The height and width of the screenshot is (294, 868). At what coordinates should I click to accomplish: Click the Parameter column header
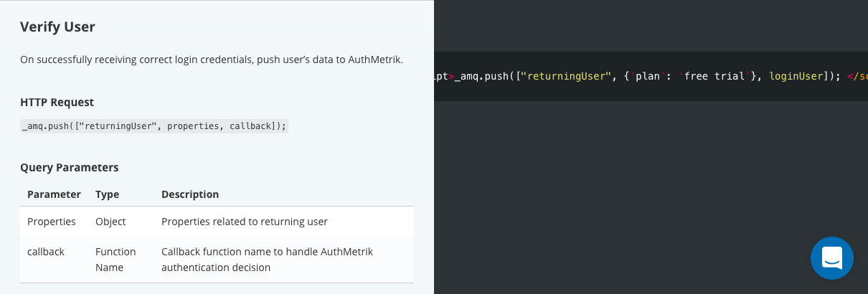pyautogui.click(x=54, y=194)
